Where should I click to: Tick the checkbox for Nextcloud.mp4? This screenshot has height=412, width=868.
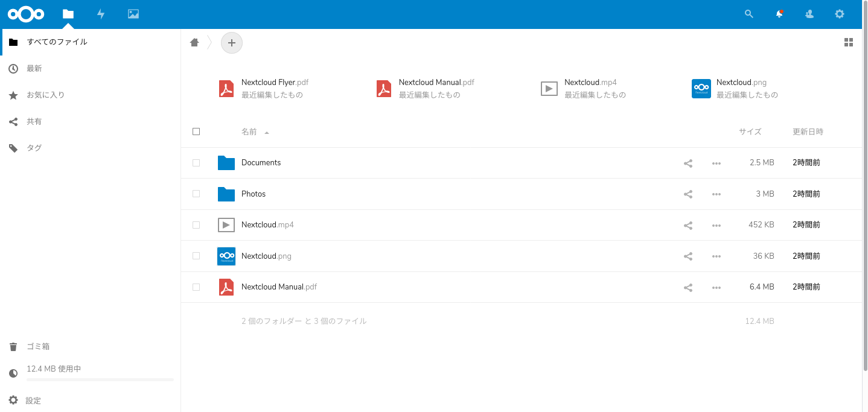point(196,224)
